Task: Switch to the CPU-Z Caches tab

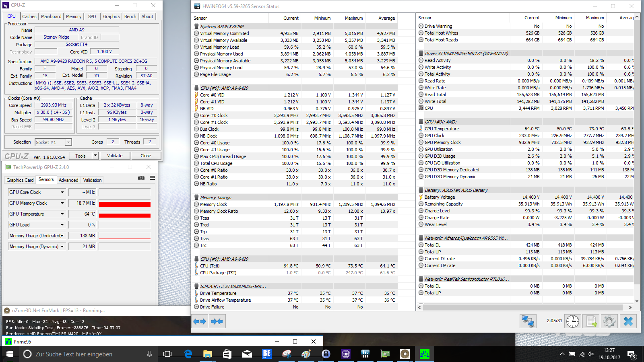Action: (x=29, y=16)
